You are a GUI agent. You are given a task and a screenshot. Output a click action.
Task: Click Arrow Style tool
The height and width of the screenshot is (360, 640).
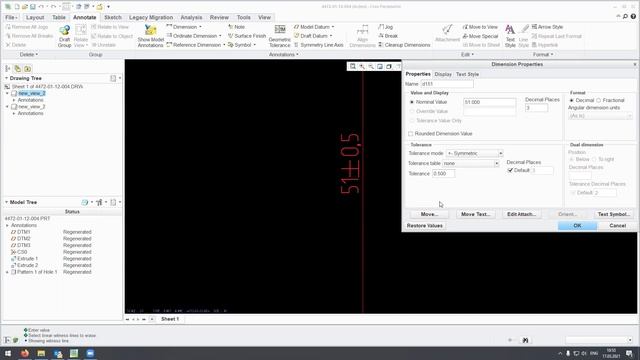[x=547, y=27]
